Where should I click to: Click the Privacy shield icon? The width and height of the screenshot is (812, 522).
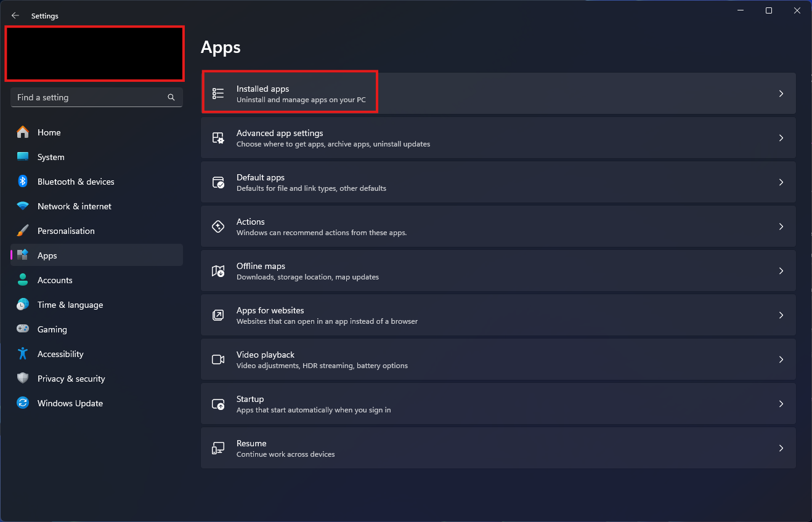23,379
